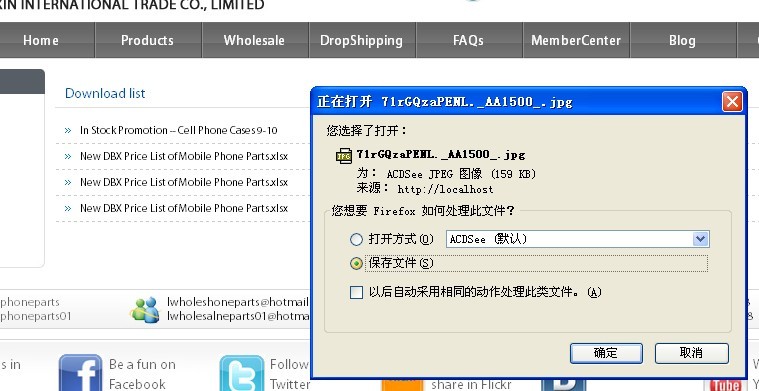Open the Products menu
Image resolution: width=759 pixels, height=391 pixels.
click(x=147, y=40)
